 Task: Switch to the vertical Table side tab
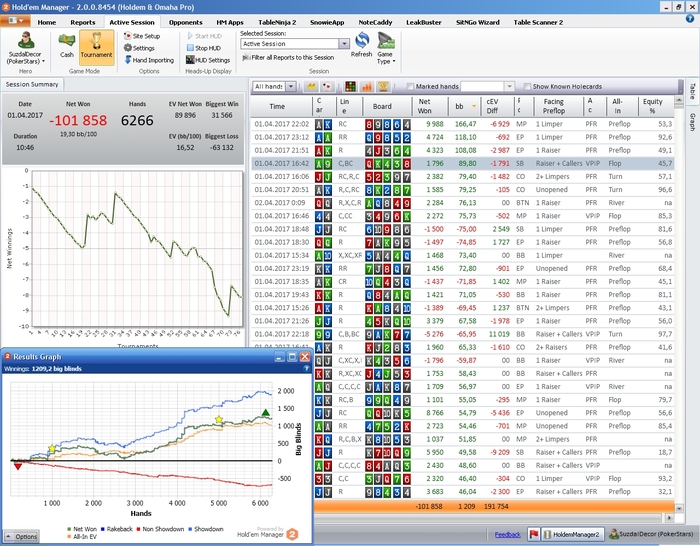click(692, 91)
